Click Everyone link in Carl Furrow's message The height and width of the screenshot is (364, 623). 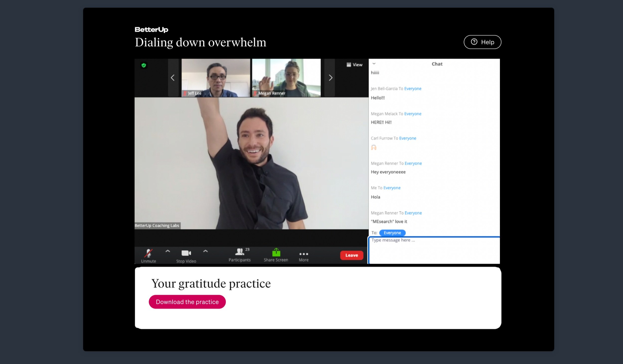pyautogui.click(x=408, y=138)
